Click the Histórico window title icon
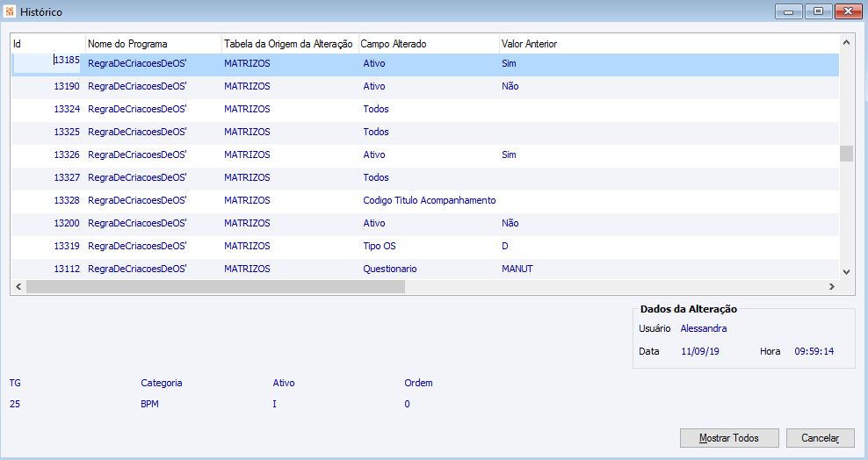Screen dimensions: 868x460 tap(10, 11)
